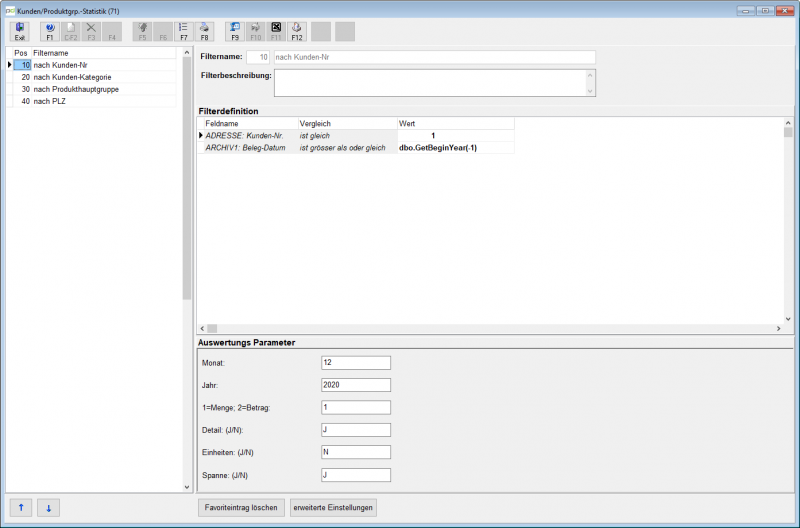Click the Filterbeschreibung text area
This screenshot has height=528, width=800.
[431, 83]
